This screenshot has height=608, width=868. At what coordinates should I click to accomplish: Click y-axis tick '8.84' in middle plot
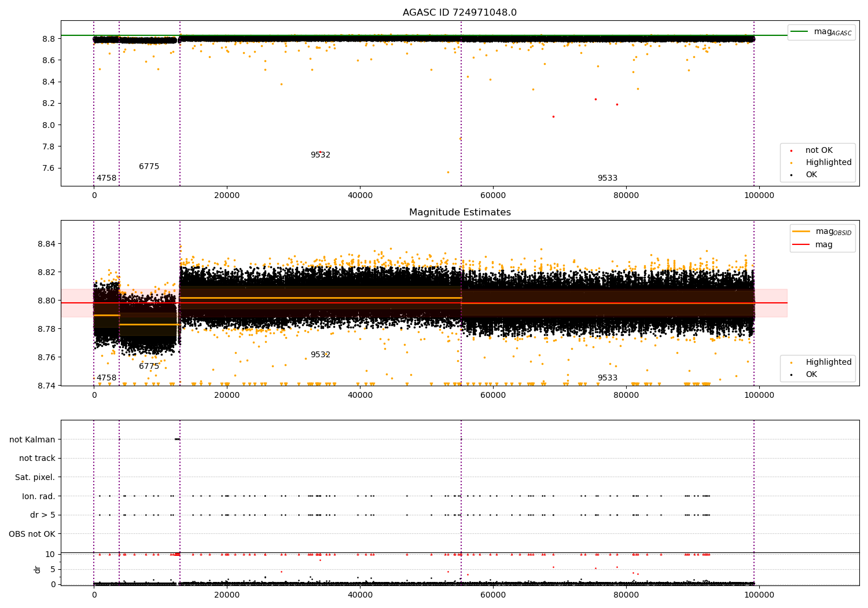pos(46,244)
